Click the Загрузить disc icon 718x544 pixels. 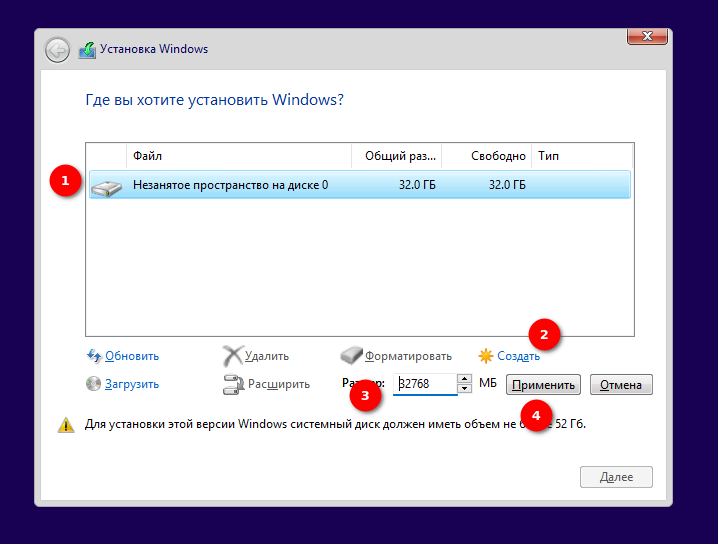pos(93,384)
